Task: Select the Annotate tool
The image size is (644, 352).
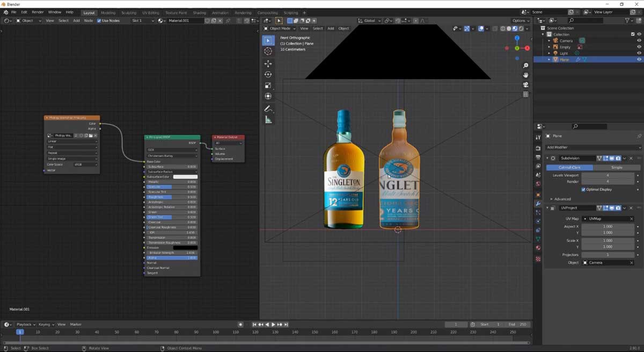Action: tap(268, 109)
